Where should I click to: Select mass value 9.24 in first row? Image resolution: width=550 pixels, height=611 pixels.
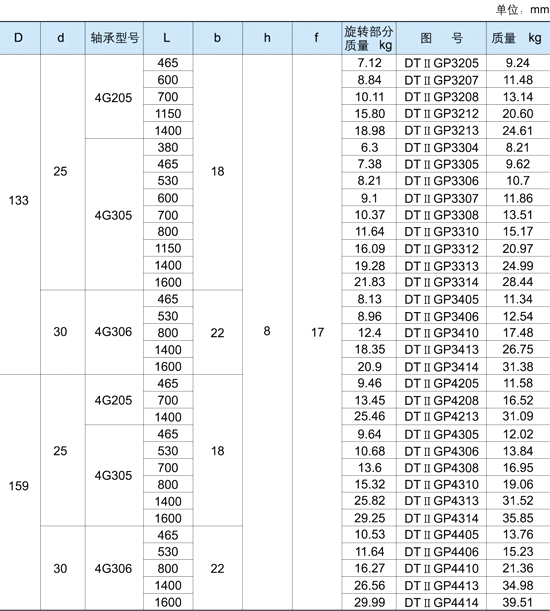(x=518, y=63)
